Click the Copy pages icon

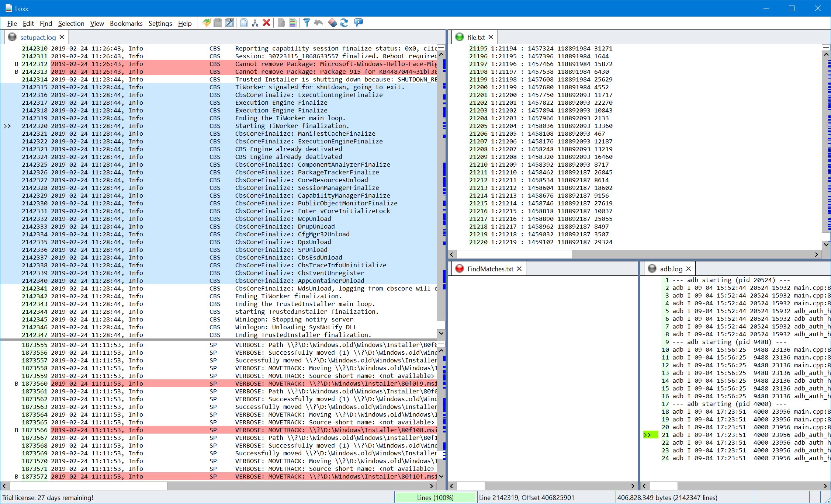coord(244,23)
